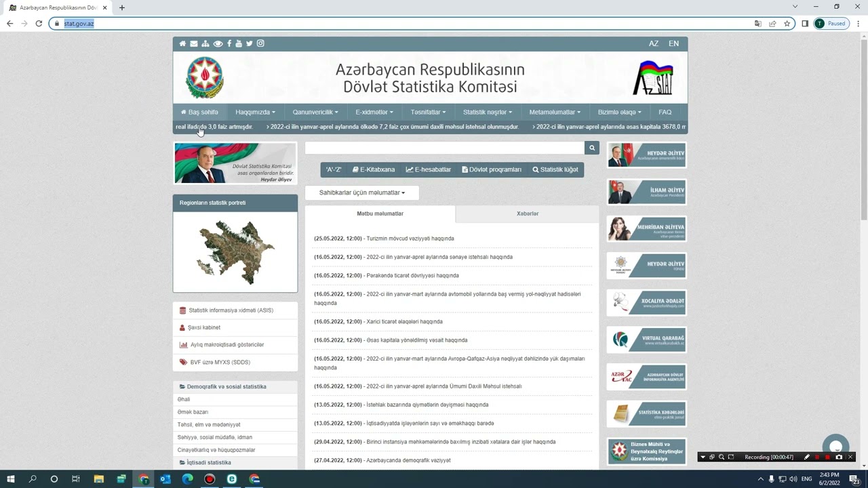Click the home icon in site header
This screenshot has width=868, height=488.
182,43
